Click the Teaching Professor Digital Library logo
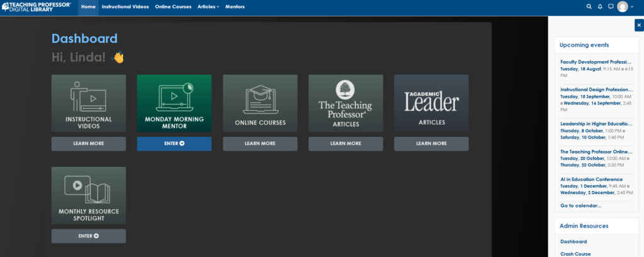Image resolution: width=644 pixels, height=257 pixels. point(36,6)
